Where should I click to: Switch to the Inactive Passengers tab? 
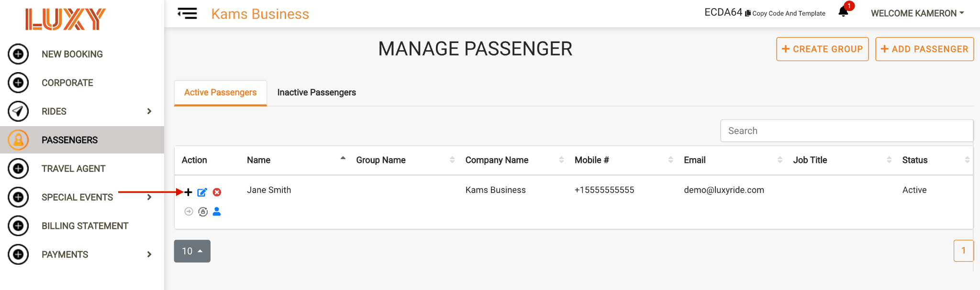[317, 93]
